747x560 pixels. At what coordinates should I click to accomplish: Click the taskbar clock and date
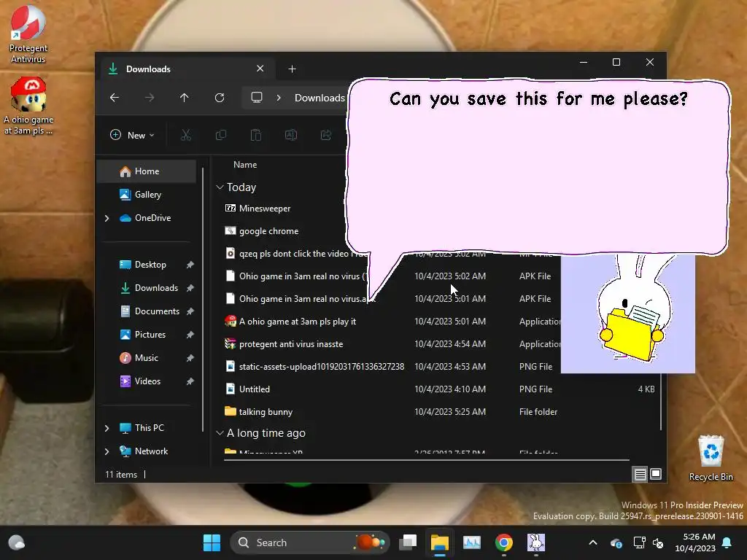pyautogui.click(x=695, y=542)
